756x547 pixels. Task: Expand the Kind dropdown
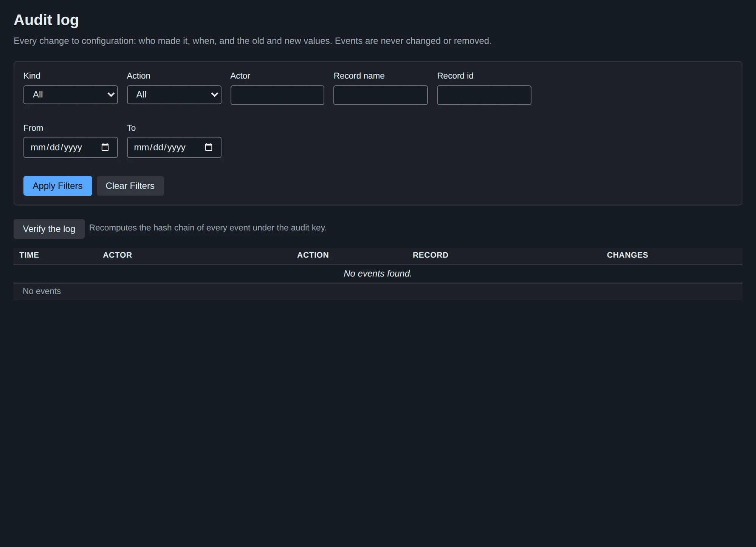[71, 95]
